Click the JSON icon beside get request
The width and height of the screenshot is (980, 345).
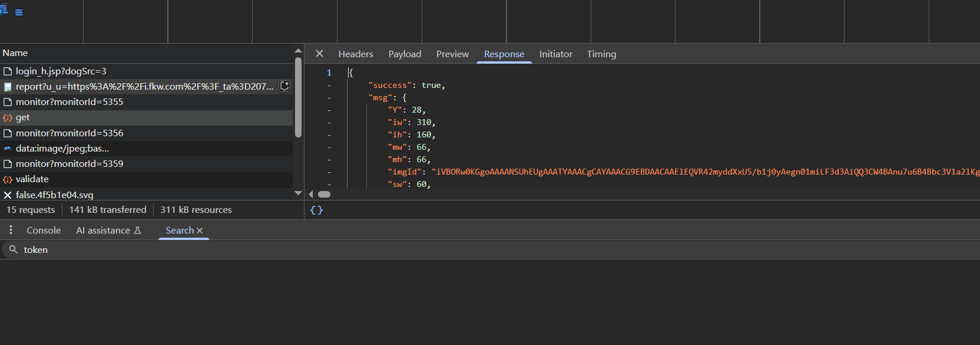8,117
